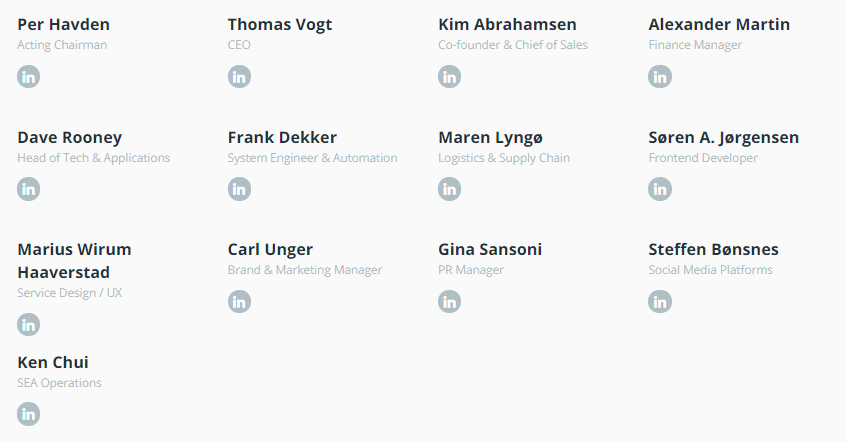Open Dave Rooney's LinkedIn icon
The height and width of the screenshot is (442, 847).
pos(29,189)
